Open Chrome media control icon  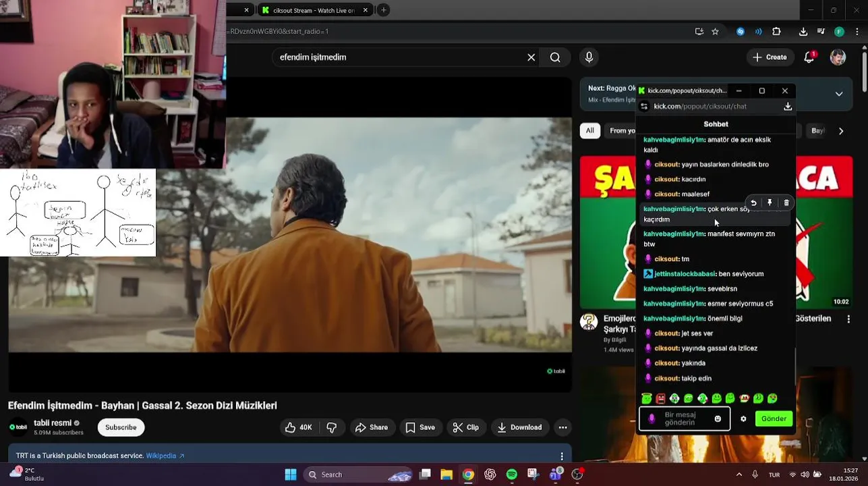821,31
